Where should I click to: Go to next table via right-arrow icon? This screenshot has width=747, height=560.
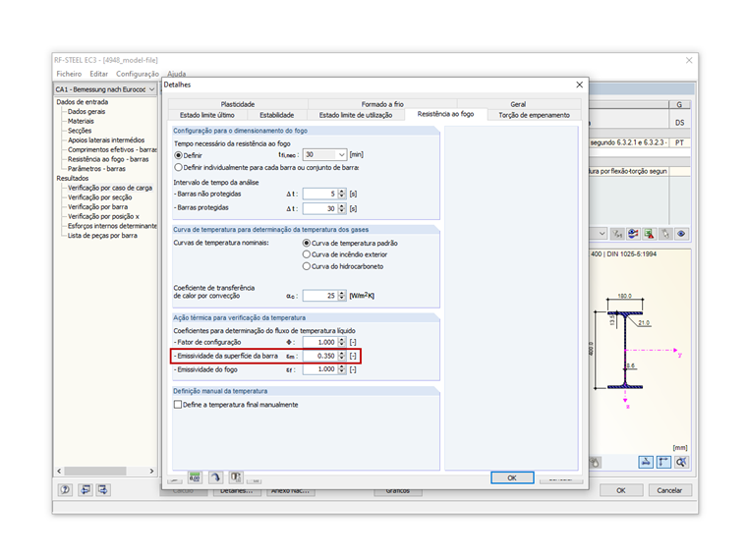click(103, 489)
